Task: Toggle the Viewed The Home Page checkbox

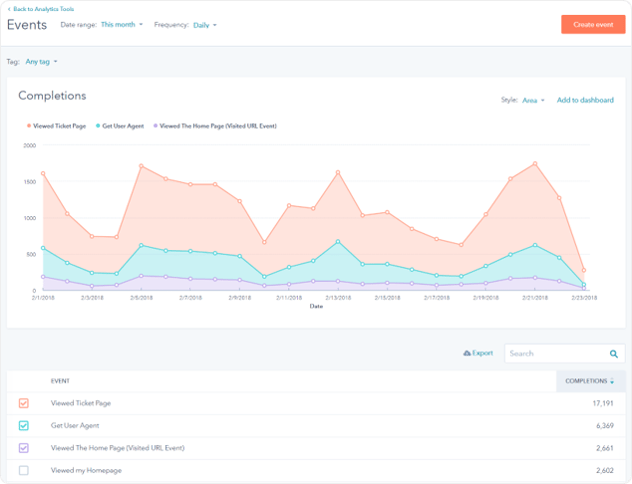Action: [x=24, y=448]
